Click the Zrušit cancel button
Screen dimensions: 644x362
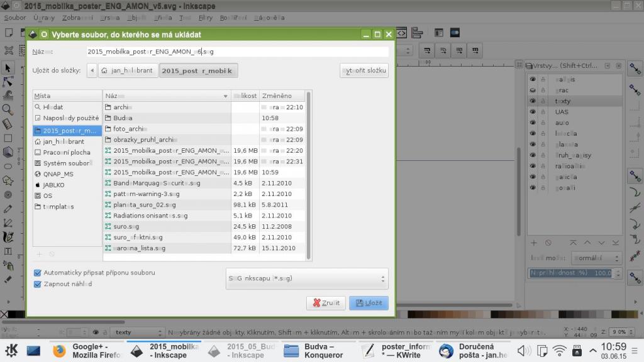tap(326, 303)
